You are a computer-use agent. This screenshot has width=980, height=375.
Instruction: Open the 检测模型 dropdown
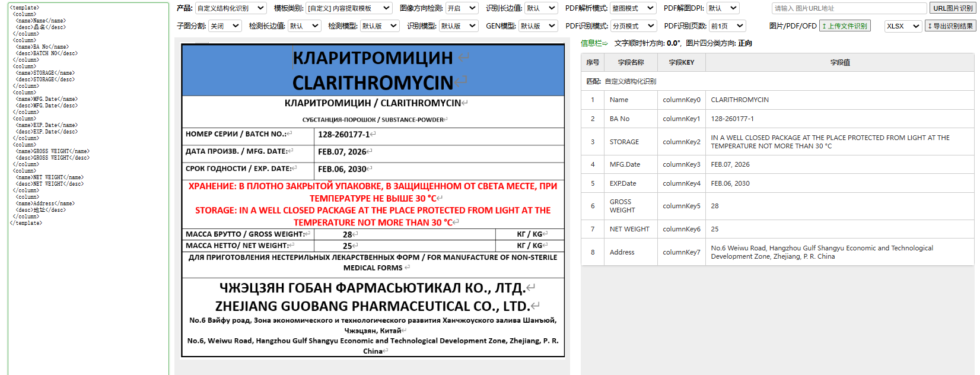380,26
